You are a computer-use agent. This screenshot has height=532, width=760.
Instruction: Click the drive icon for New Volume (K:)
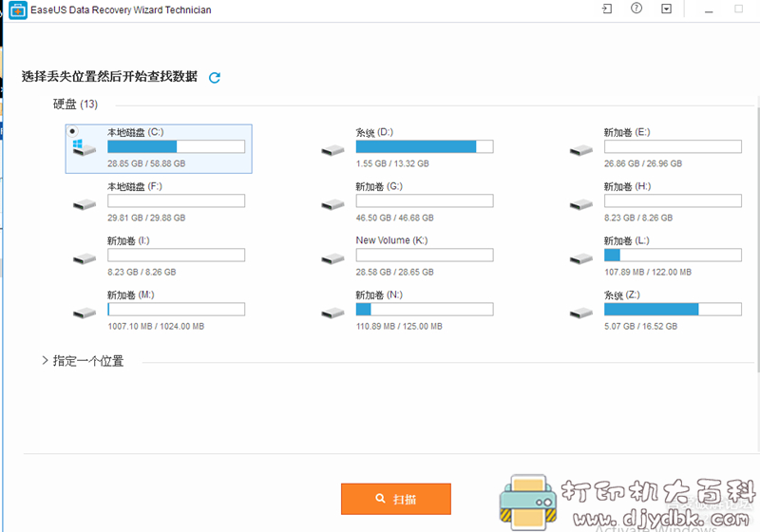[x=333, y=259]
